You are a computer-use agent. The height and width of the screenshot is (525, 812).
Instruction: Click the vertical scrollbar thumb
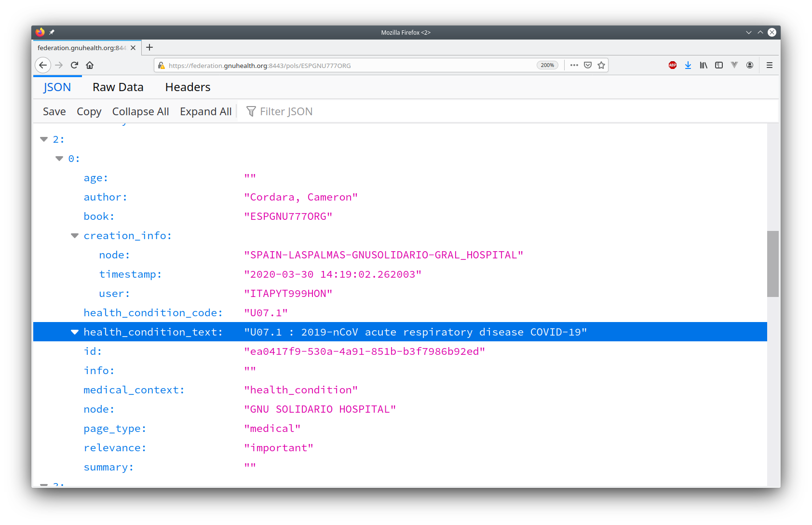[772, 264]
